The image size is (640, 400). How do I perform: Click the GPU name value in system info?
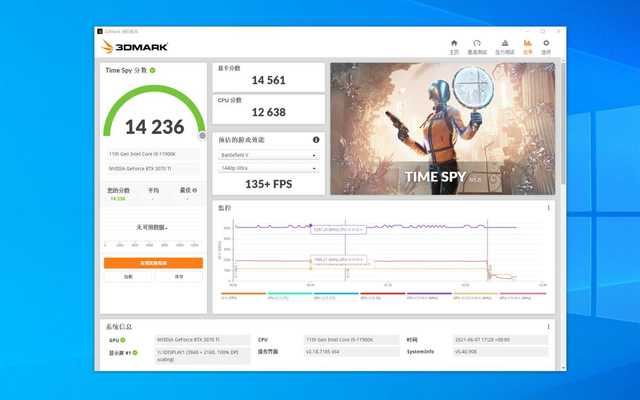click(202, 340)
